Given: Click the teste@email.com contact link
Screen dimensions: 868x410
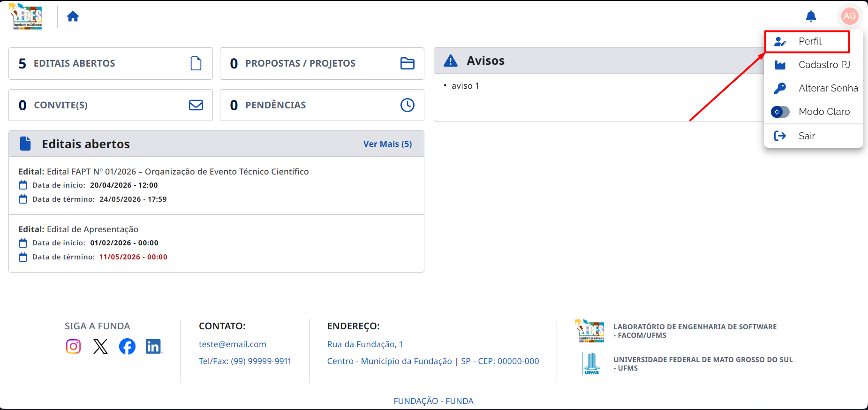Looking at the screenshot, I should (233, 344).
